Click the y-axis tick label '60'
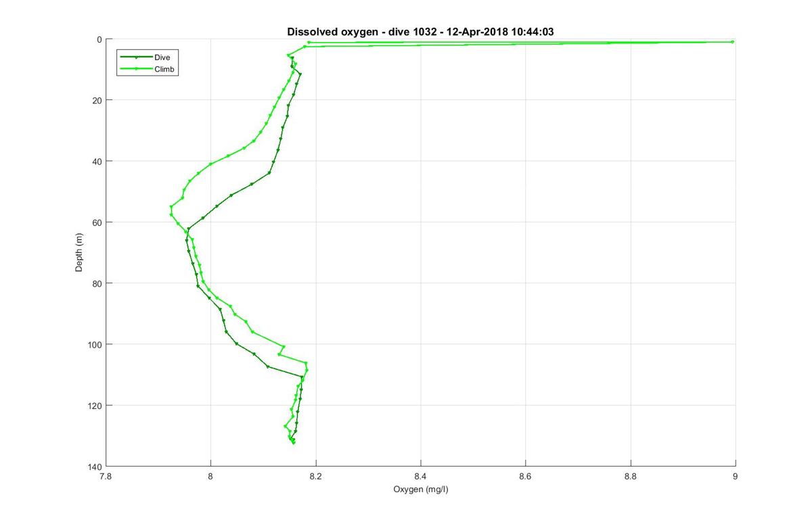Image resolution: width=812 pixels, height=524 pixels. point(97,222)
